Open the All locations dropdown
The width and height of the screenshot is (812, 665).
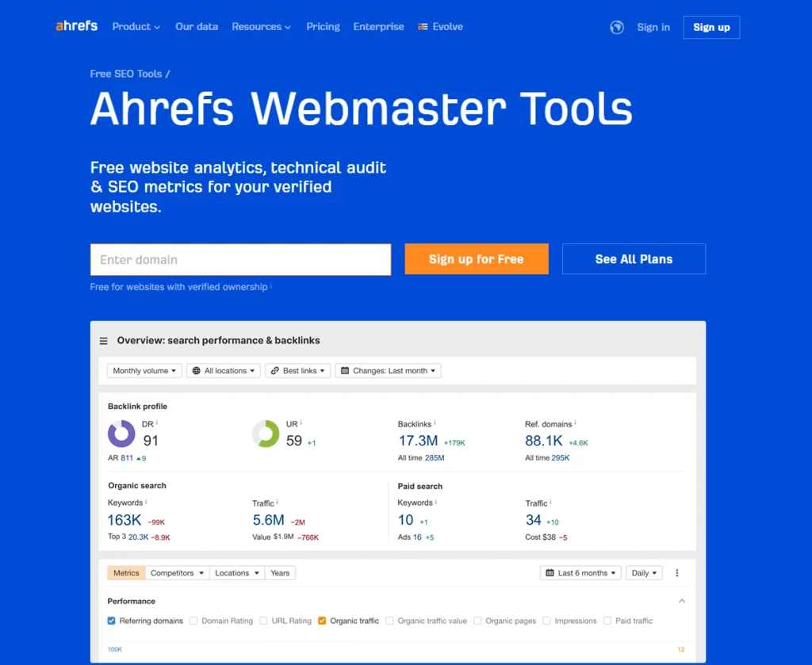[223, 370]
